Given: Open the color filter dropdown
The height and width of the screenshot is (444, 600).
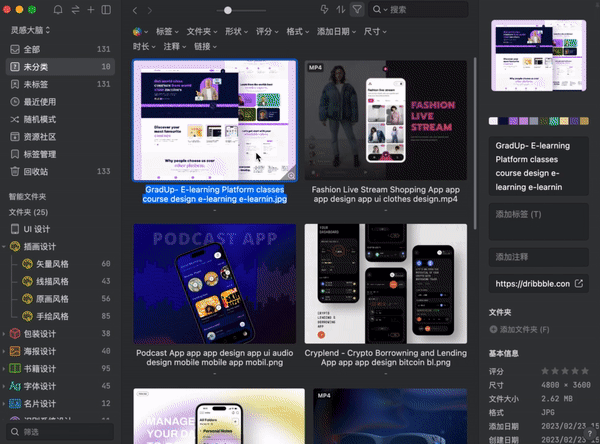Looking at the screenshot, I should 140,32.
